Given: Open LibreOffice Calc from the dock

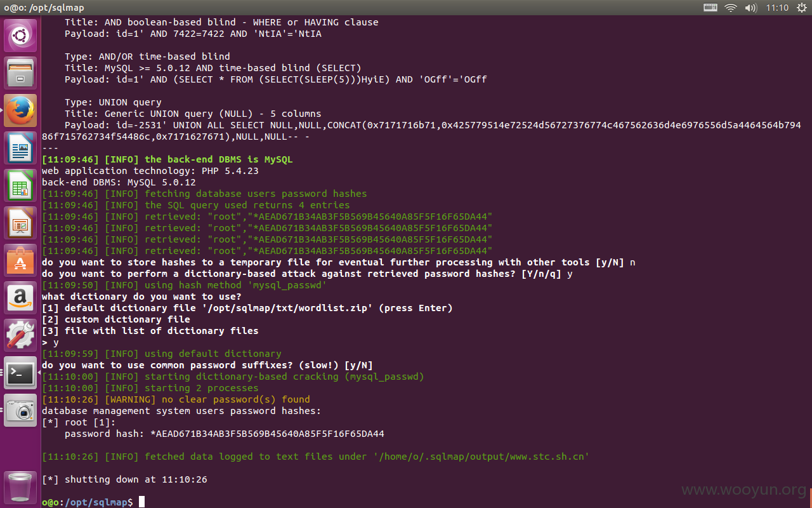Looking at the screenshot, I should [20, 185].
